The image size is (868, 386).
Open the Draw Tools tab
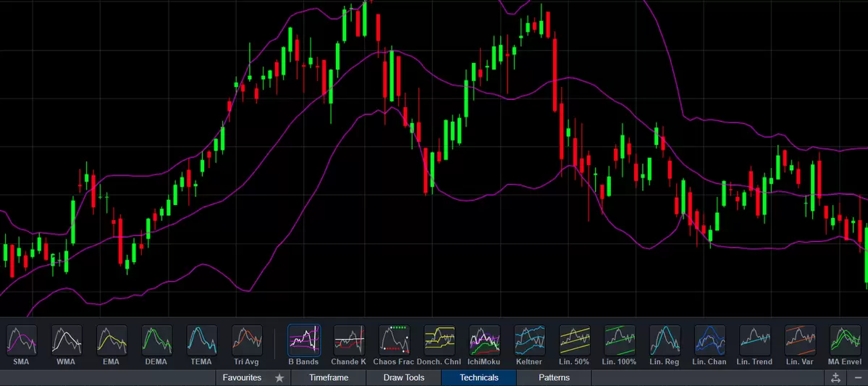[x=403, y=377]
